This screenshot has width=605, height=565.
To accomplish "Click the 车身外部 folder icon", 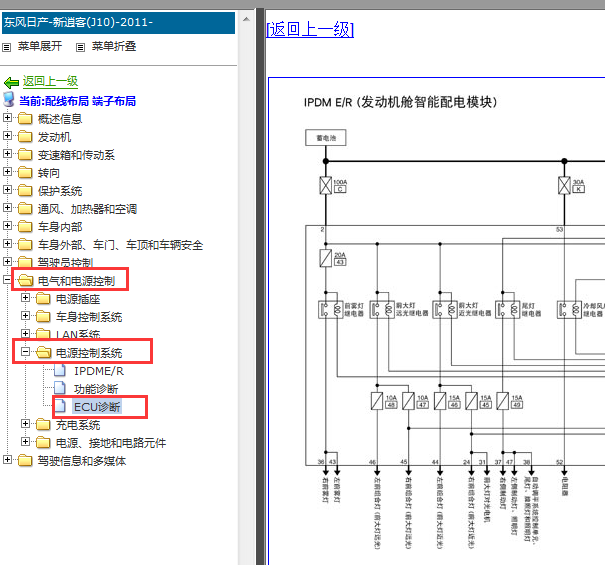I will [25, 245].
